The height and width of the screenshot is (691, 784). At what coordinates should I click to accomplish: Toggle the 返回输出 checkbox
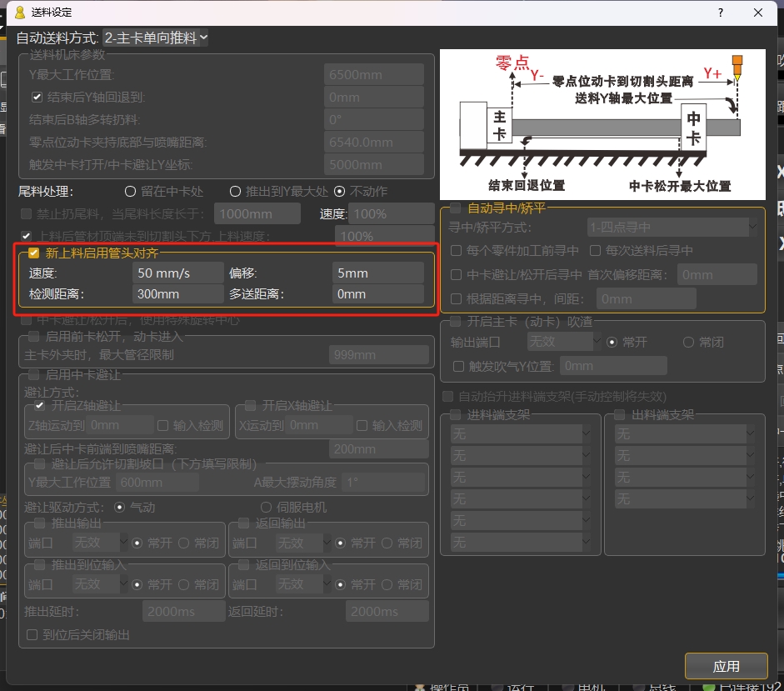tap(244, 523)
